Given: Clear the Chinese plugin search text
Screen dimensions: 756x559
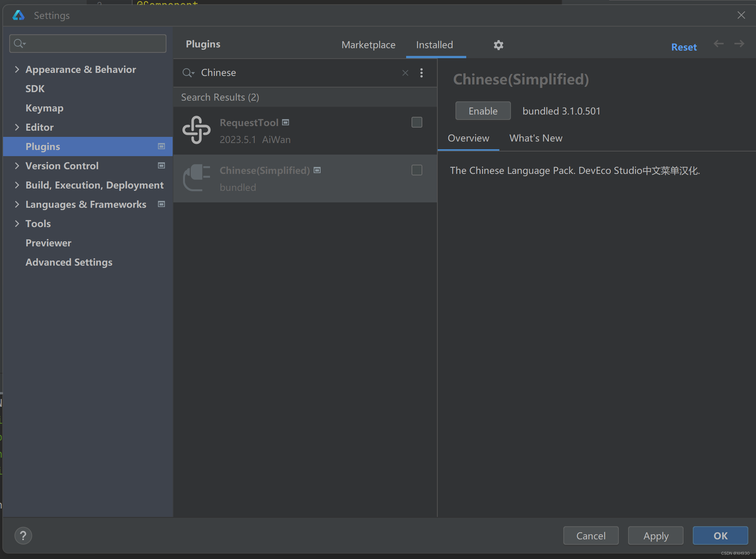Looking at the screenshot, I should point(405,73).
